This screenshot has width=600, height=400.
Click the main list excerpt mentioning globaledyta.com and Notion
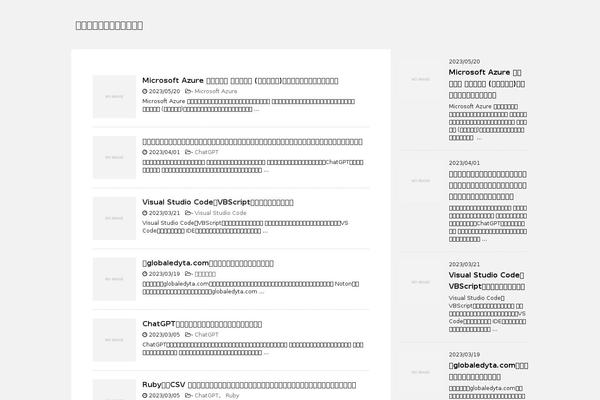(x=251, y=288)
